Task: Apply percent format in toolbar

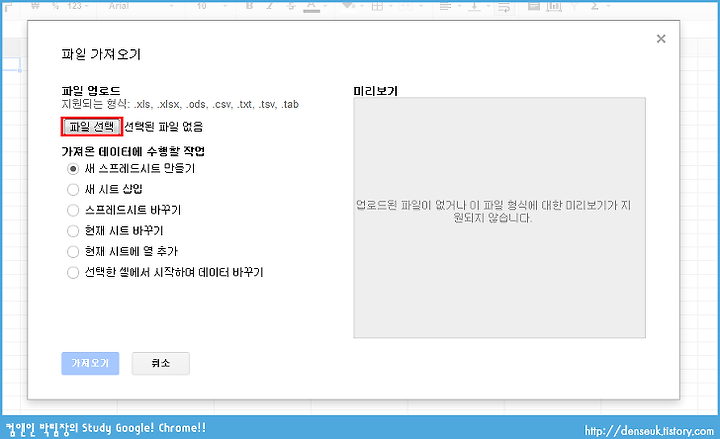Action: point(56,6)
